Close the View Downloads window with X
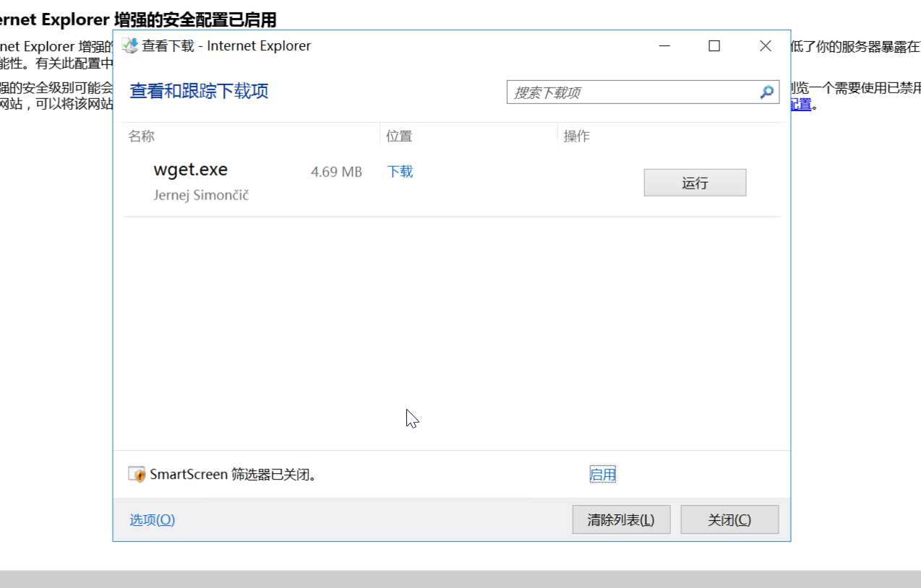The image size is (921, 588). 766,46
